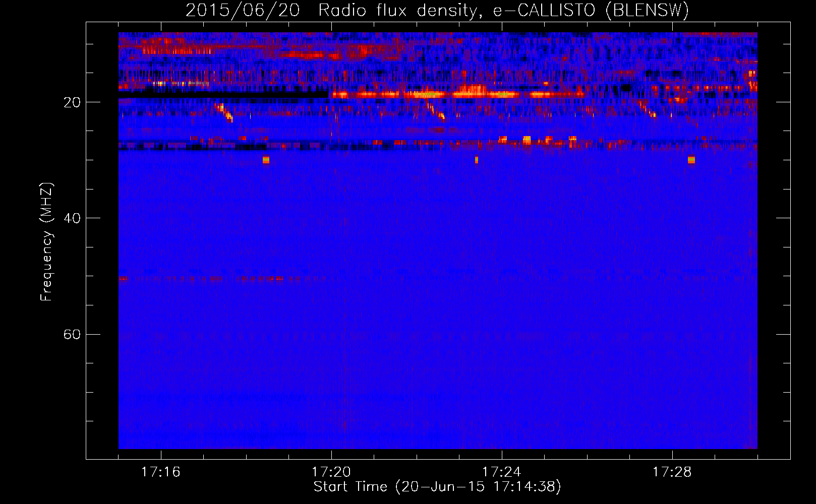This screenshot has height=504, width=816.
Task: Click the 20 frequency tick label
Action: coord(72,102)
